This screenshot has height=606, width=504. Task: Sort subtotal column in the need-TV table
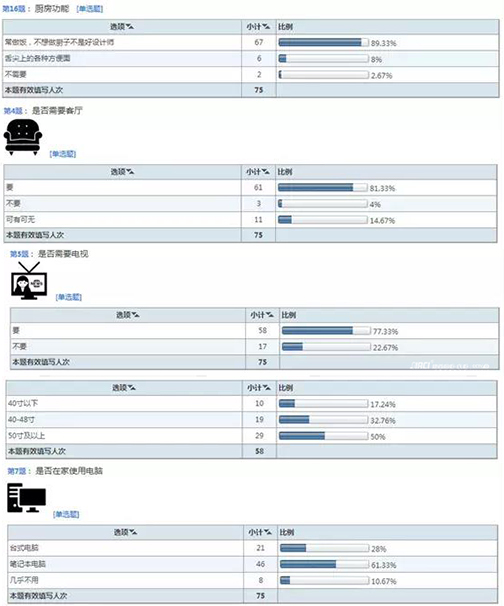click(262, 315)
